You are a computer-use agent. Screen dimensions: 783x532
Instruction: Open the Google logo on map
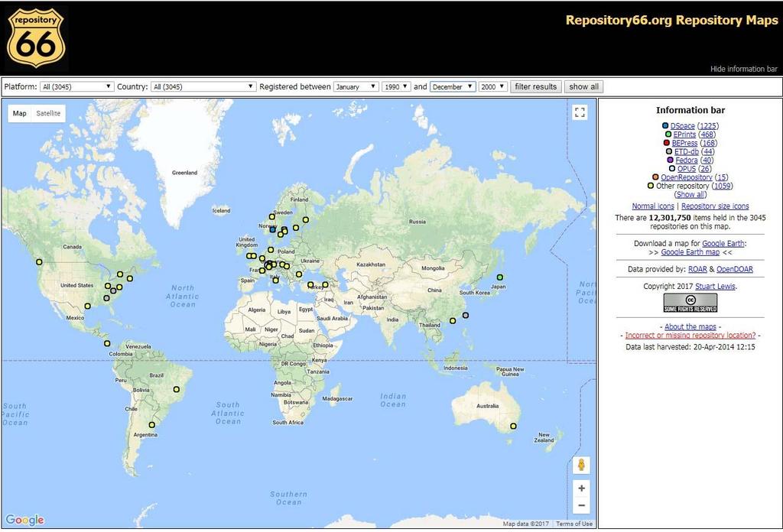pyautogui.click(x=25, y=520)
